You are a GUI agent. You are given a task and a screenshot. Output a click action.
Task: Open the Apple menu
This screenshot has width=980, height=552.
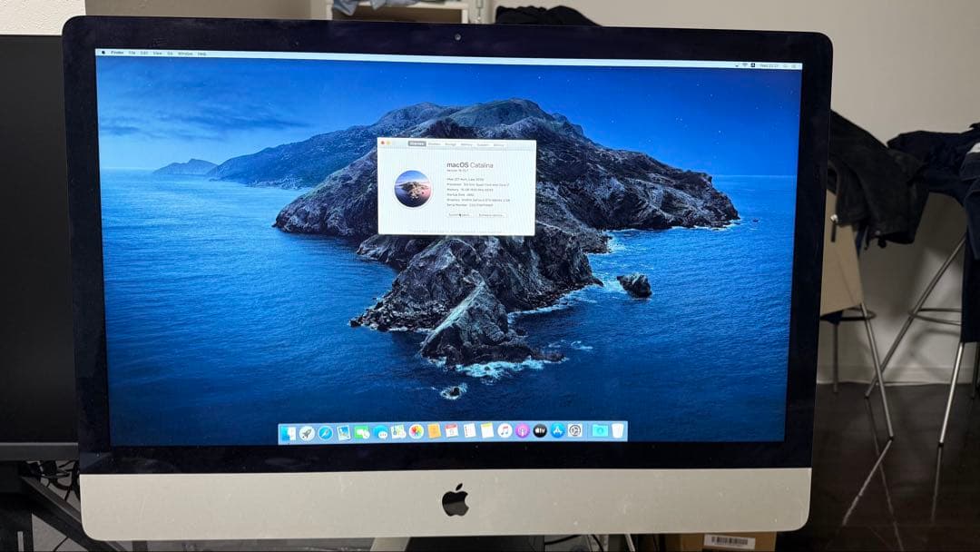[x=103, y=53]
